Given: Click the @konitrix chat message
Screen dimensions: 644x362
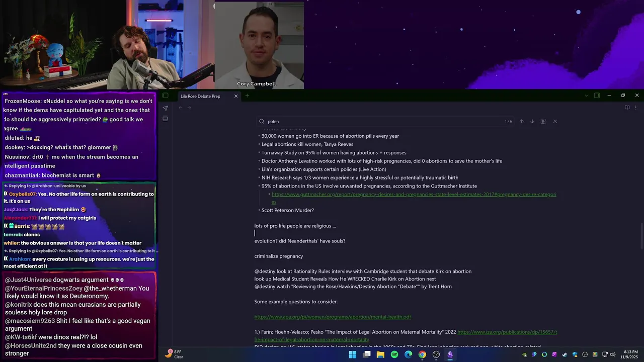Looking at the screenshot, I should click(x=73, y=308).
